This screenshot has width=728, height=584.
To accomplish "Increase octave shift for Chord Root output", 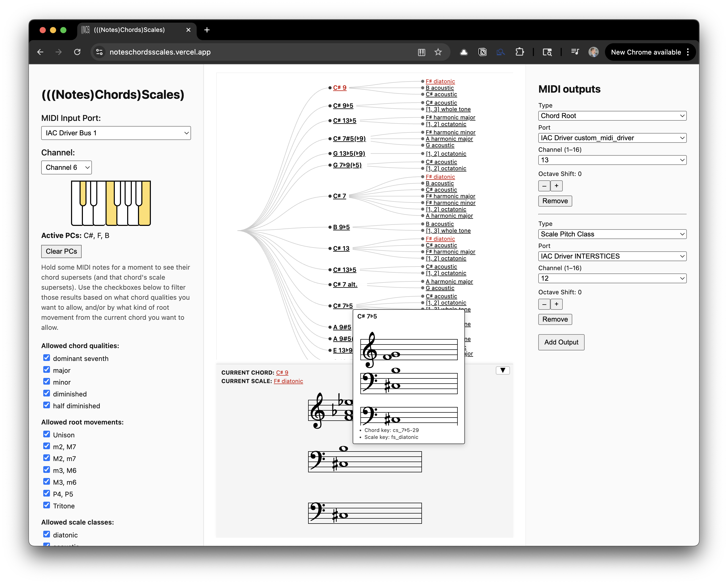I will 557,185.
